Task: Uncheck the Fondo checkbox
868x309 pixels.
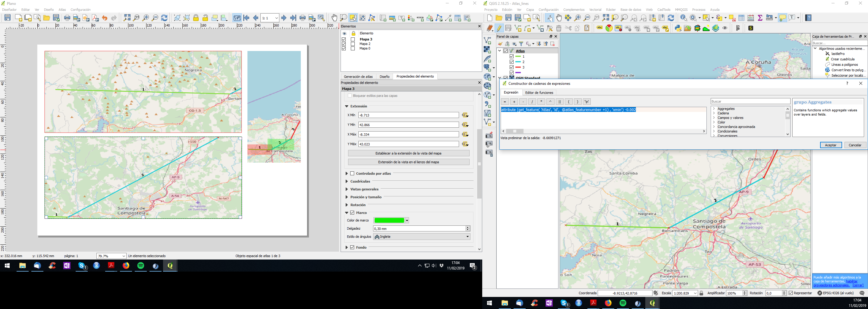Action: point(352,248)
